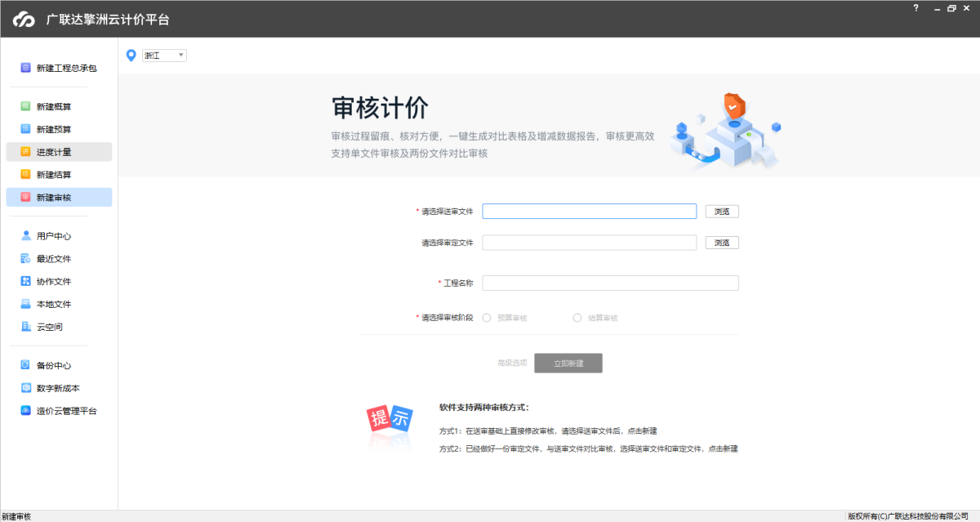Select the 预算审核 review stage option

tap(487, 318)
